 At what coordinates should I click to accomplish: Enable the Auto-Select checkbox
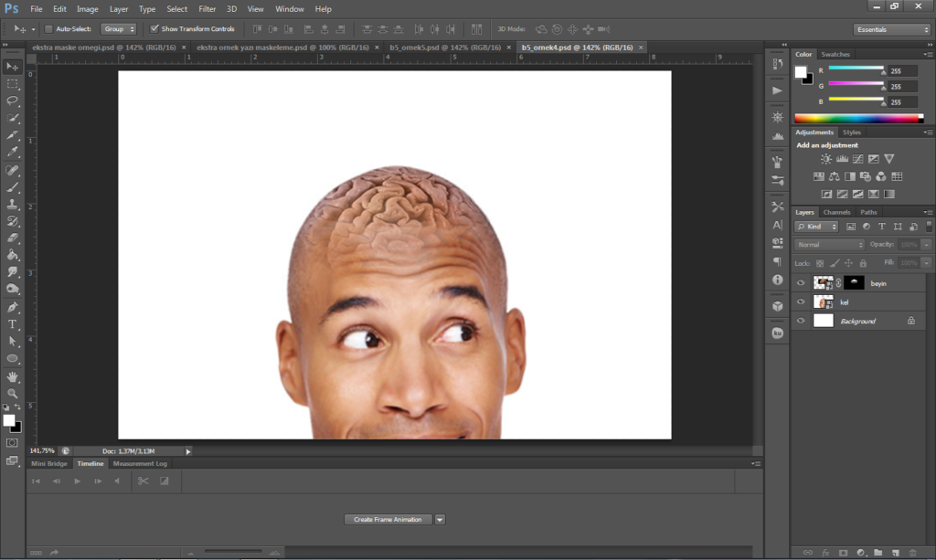click(x=49, y=29)
